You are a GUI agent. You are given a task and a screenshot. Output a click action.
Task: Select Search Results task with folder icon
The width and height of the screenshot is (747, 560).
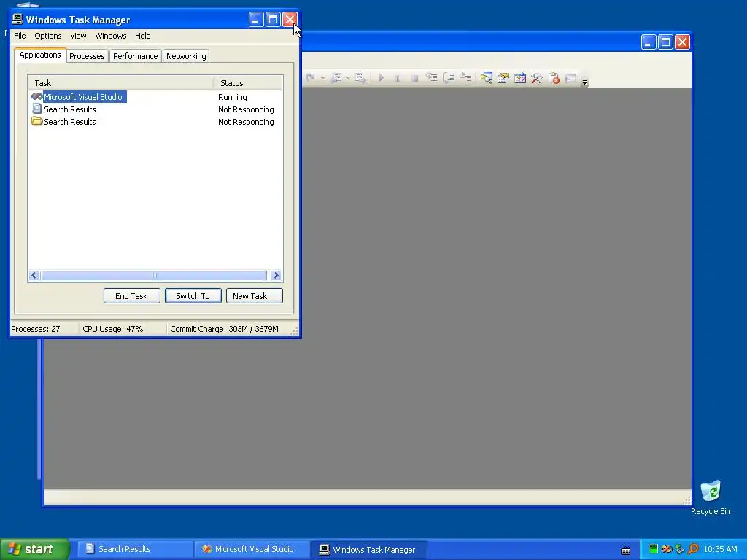click(x=155, y=122)
